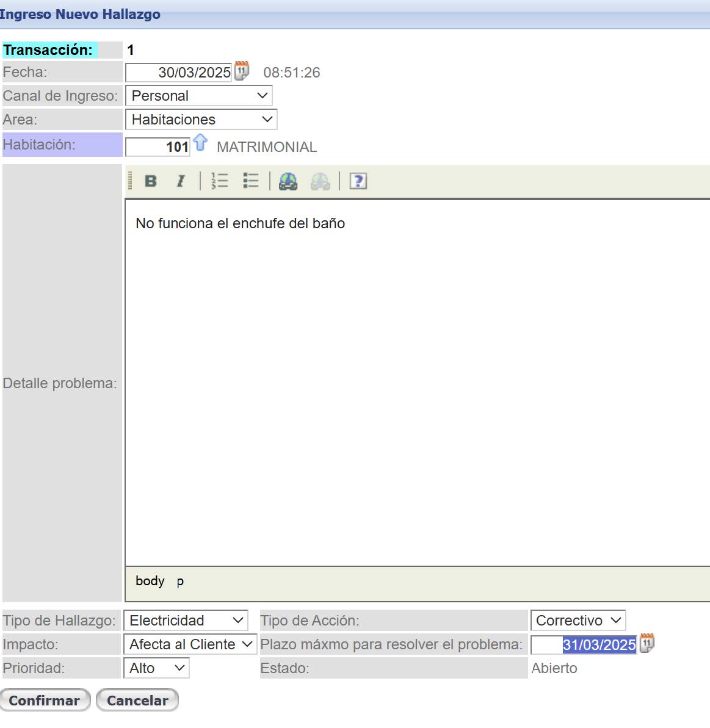Toggle italic text formatting
This screenshot has width=710, height=728.
pos(180,181)
